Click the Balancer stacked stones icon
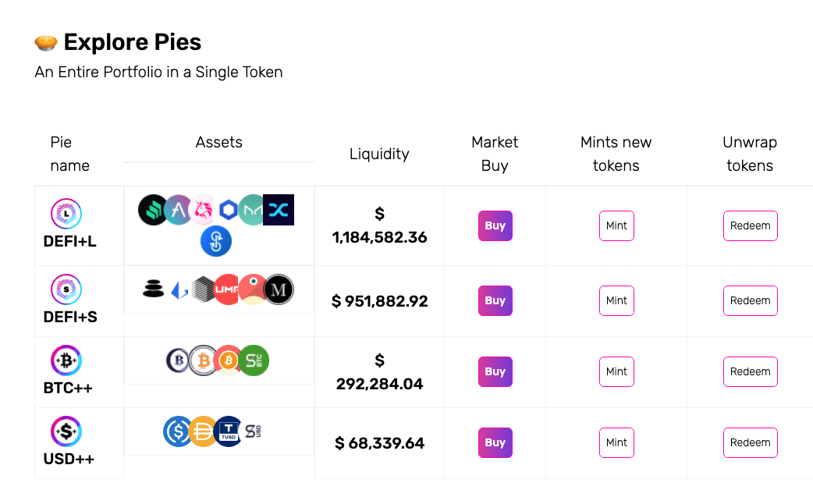The width and height of the screenshot is (813, 504). (x=154, y=289)
